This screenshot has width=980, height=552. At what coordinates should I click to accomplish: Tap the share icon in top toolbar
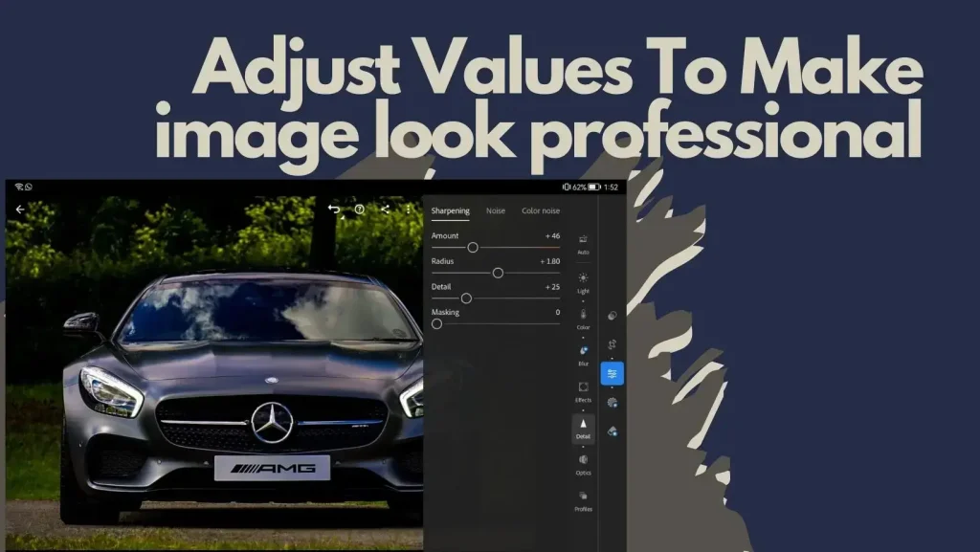tap(384, 209)
